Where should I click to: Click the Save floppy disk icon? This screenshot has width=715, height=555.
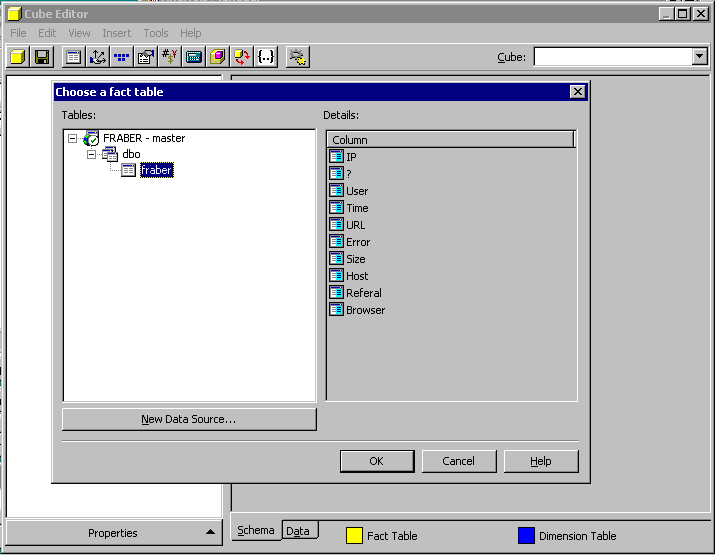click(42, 57)
